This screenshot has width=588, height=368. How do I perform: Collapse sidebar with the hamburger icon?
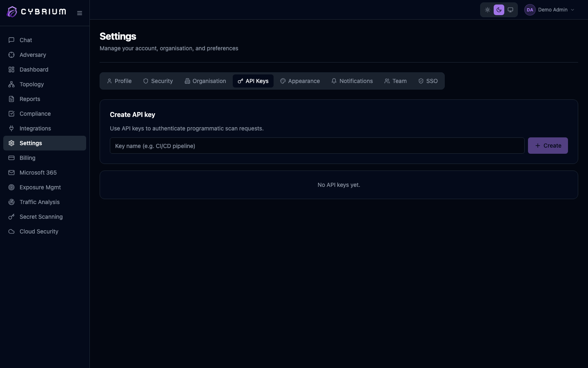[80, 13]
